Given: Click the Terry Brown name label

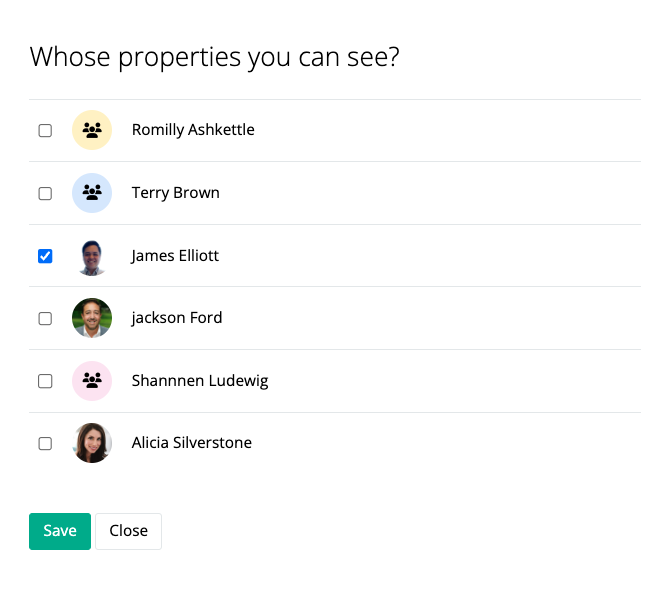Looking at the screenshot, I should click(176, 193).
